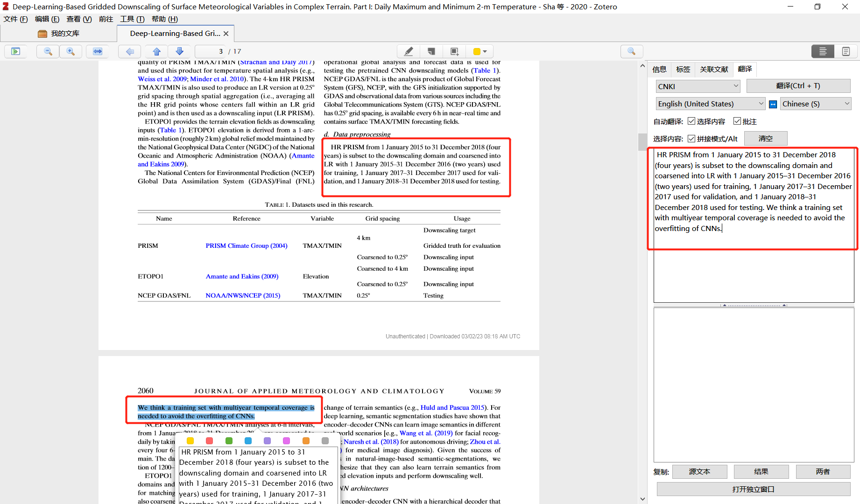Pick the green highlight color
The image size is (860, 504).
pos(229,441)
